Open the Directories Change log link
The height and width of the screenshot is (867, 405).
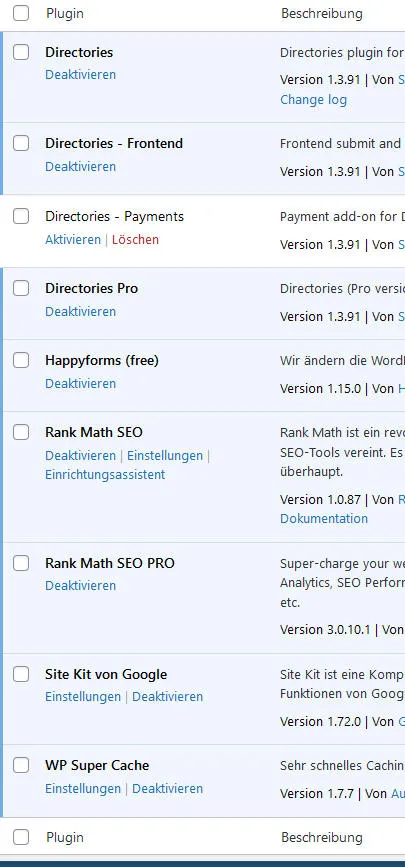click(x=313, y=100)
